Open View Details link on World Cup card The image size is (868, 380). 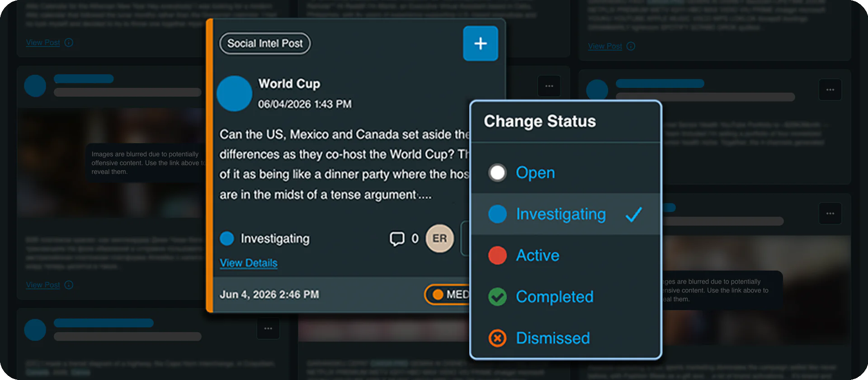point(249,263)
